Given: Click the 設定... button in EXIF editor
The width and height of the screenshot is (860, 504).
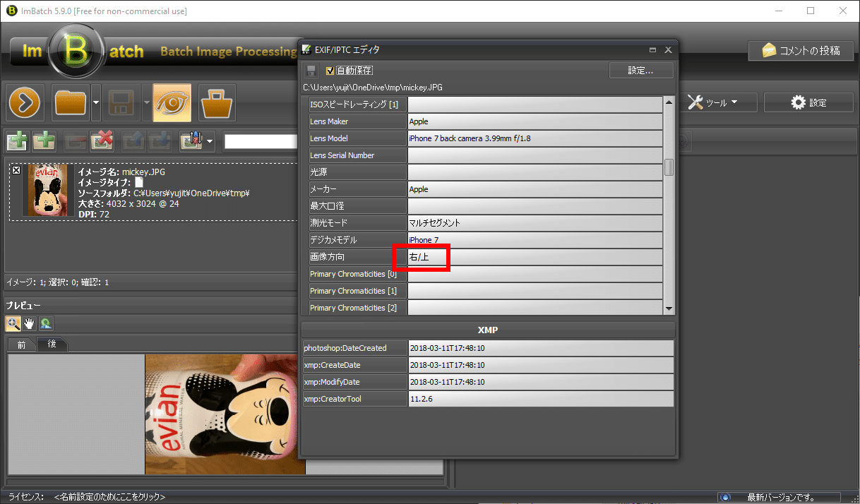Looking at the screenshot, I should click(x=640, y=71).
